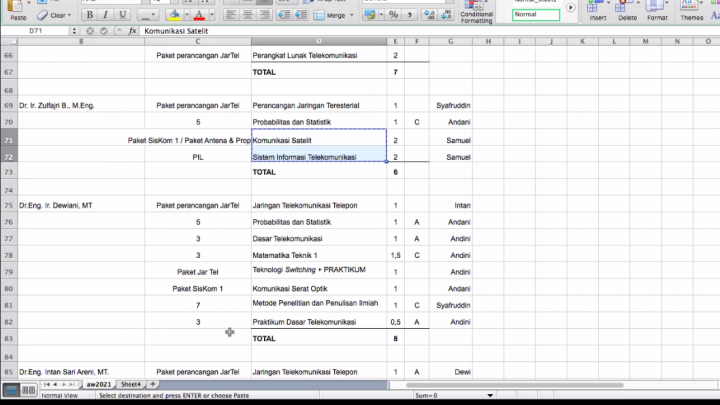Apply the yellow fill color bucket
Screen dimensions: 720x405
(174, 15)
